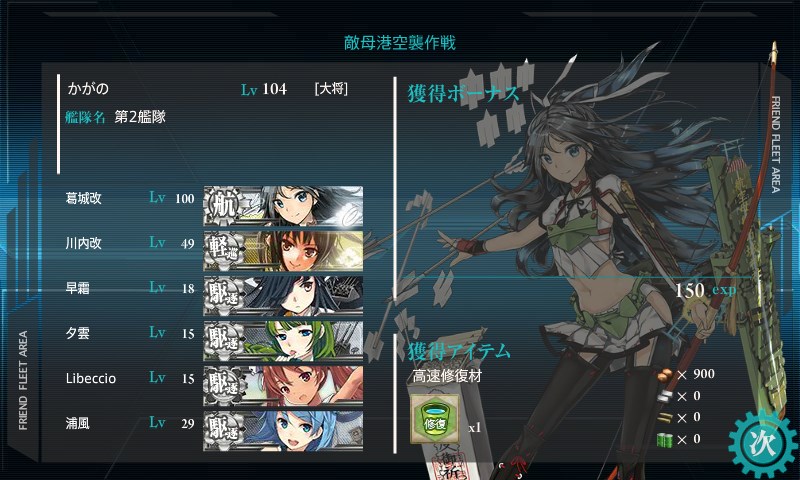Select 川内改 ship banner portrait

tap(283, 251)
